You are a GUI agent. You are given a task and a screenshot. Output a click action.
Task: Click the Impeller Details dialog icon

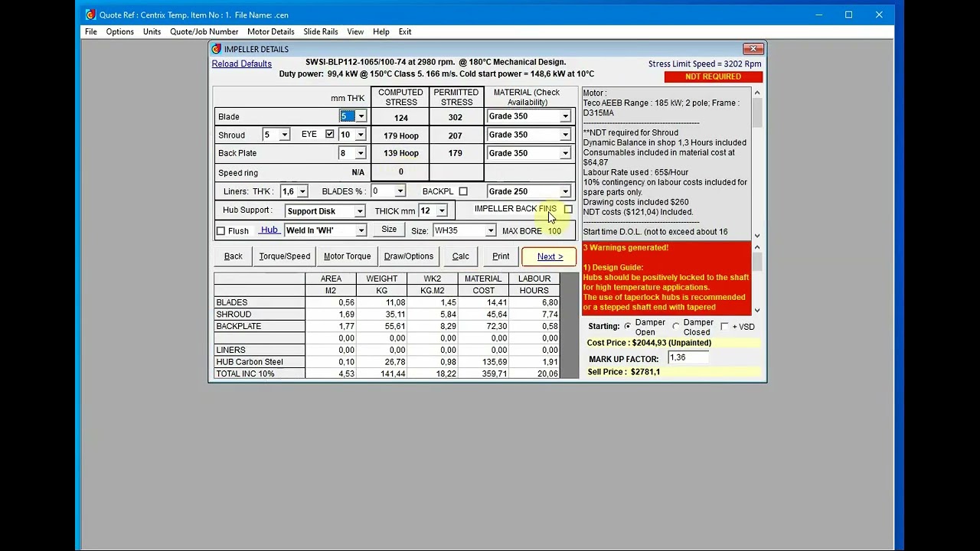[x=216, y=49]
